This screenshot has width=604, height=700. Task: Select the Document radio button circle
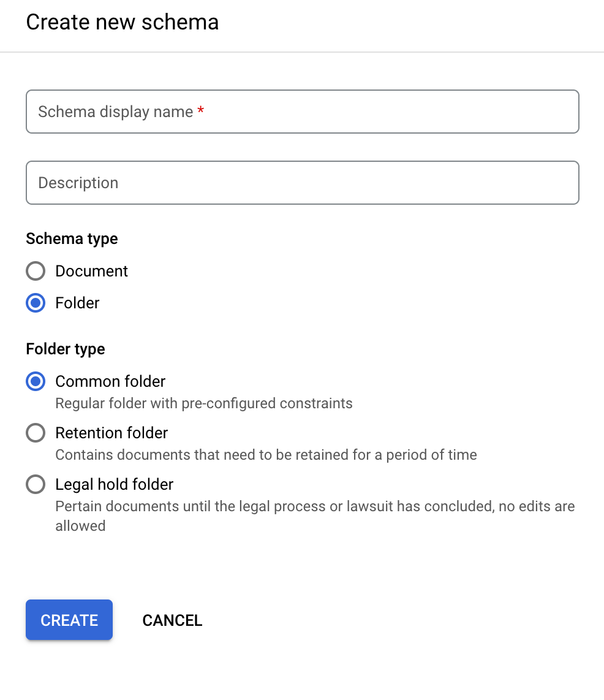point(36,271)
